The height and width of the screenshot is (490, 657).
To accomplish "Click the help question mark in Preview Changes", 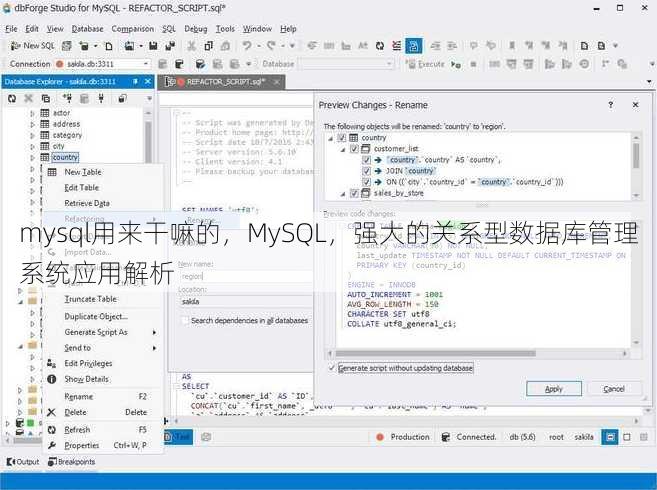I will (611, 105).
